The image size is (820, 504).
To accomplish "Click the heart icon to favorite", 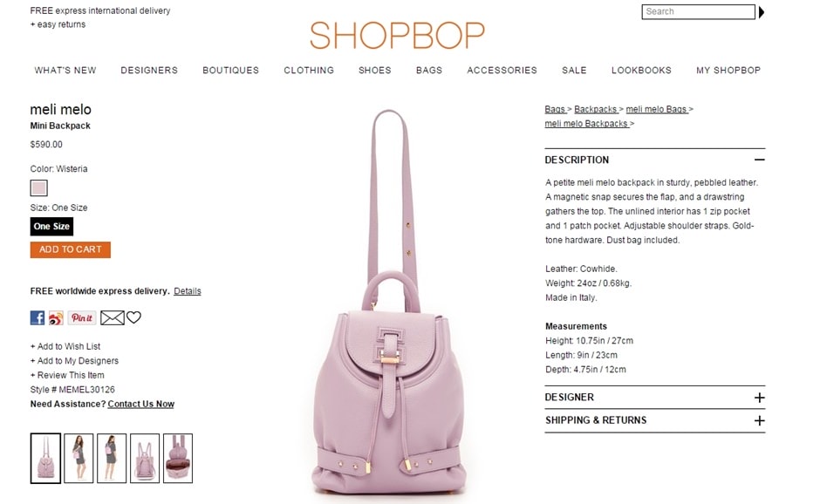I will coord(133,317).
